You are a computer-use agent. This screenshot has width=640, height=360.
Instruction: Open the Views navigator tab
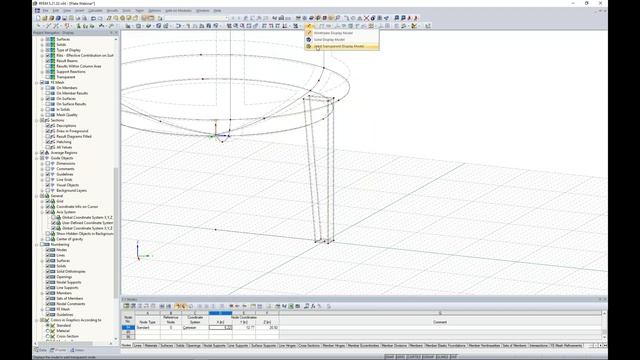point(78,350)
